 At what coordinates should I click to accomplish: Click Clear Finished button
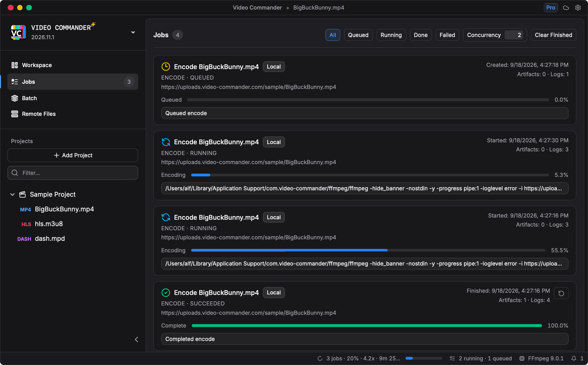pyautogui.click(x=553, y=35)
